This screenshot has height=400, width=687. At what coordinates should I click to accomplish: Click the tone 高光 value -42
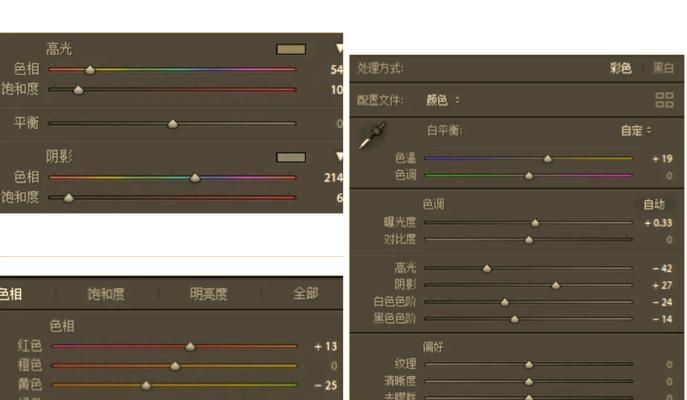662,268
